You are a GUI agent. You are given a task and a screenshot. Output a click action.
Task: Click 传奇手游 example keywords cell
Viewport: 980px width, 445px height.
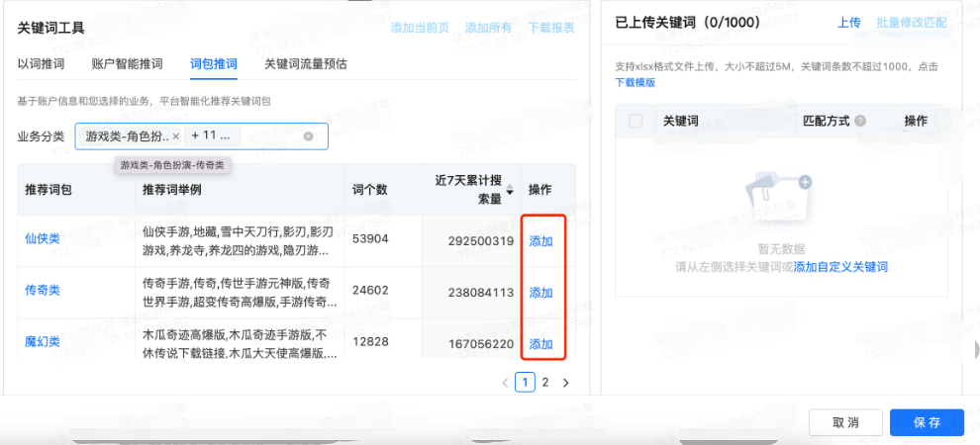point(240,293)
